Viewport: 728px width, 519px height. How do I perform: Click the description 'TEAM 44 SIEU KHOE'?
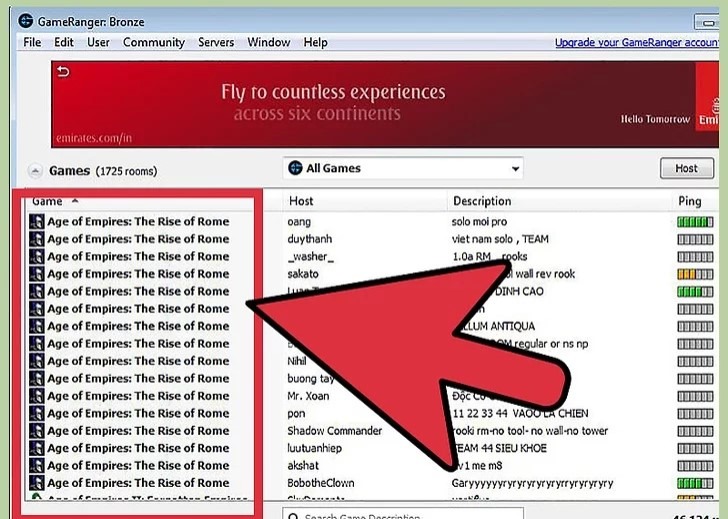(499, 448)
